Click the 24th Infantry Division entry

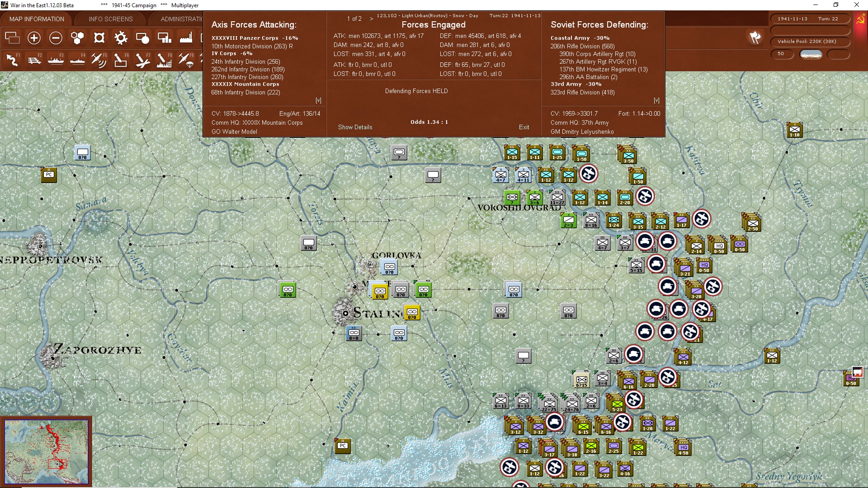246,62
